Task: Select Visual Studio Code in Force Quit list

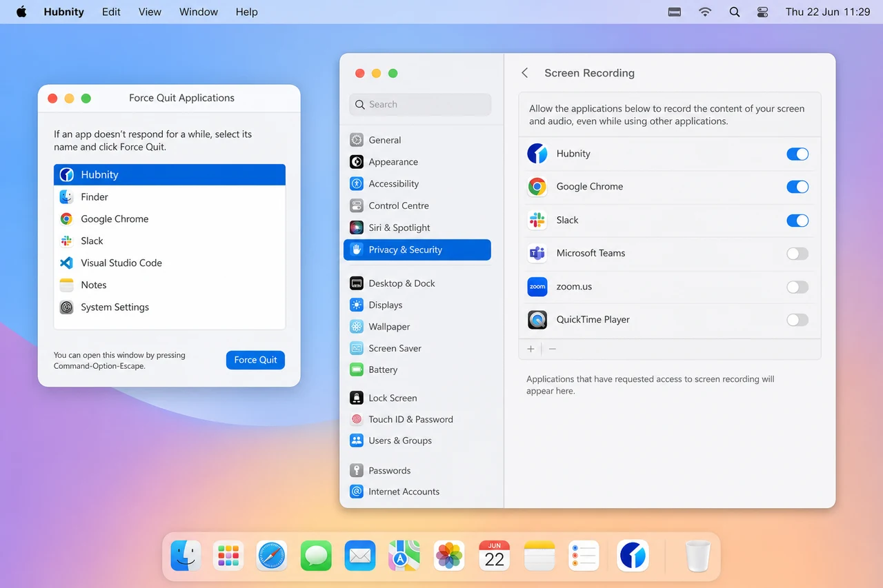Action: (170, 263)
